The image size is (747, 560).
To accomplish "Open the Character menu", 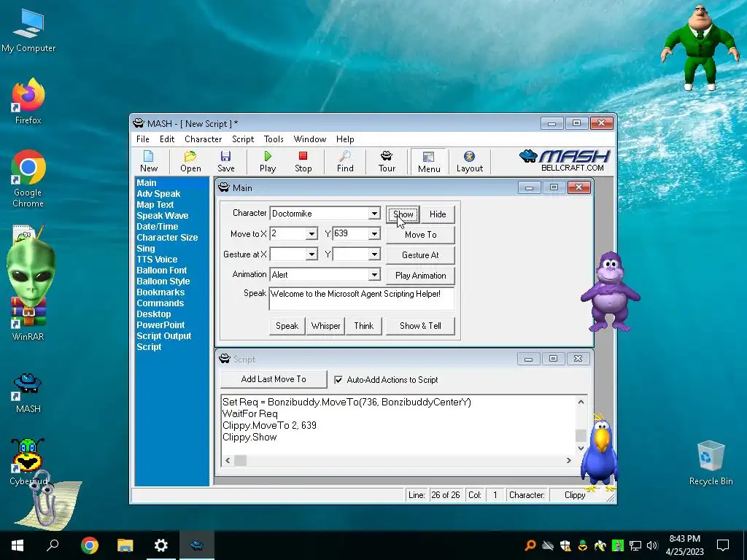I will pyautogui.click(x=203, y=139).
